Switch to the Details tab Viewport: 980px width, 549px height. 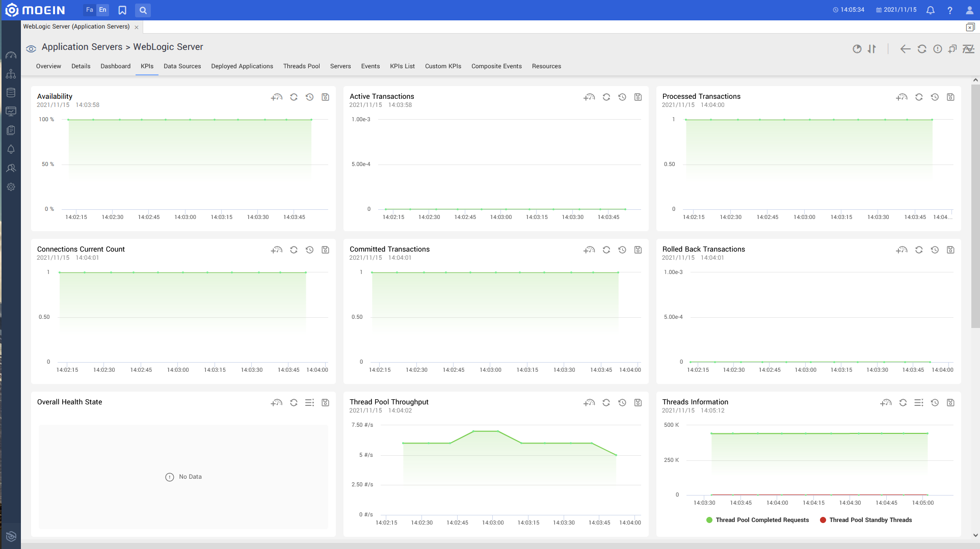[x=81, y=66]
